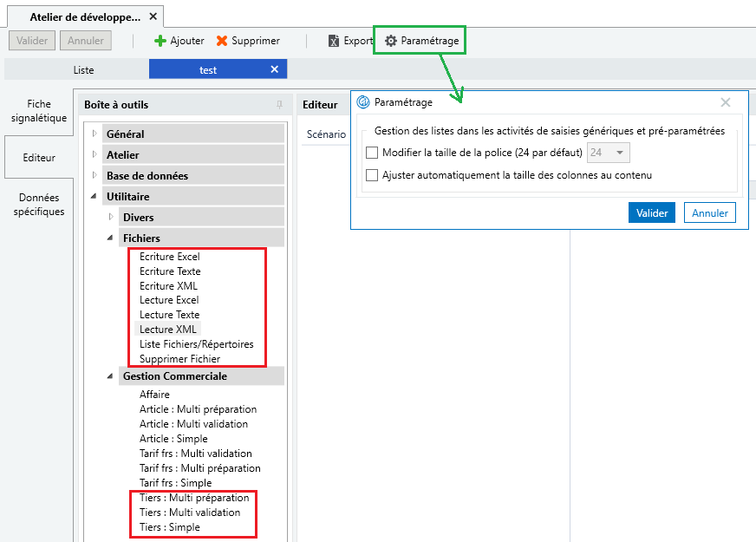Click the Général category header
The height and width of the screenshot is (542, 756).
tap(192, 134)
